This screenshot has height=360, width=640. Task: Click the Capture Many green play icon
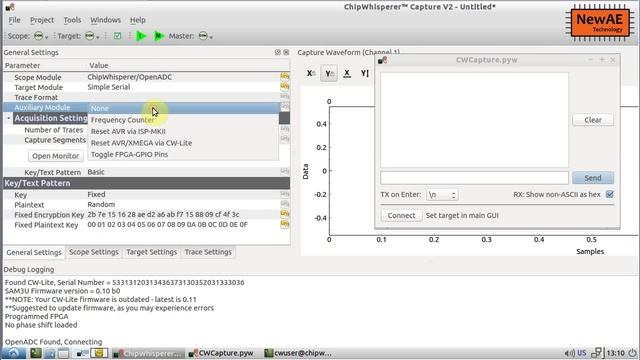tap(159, 36)
